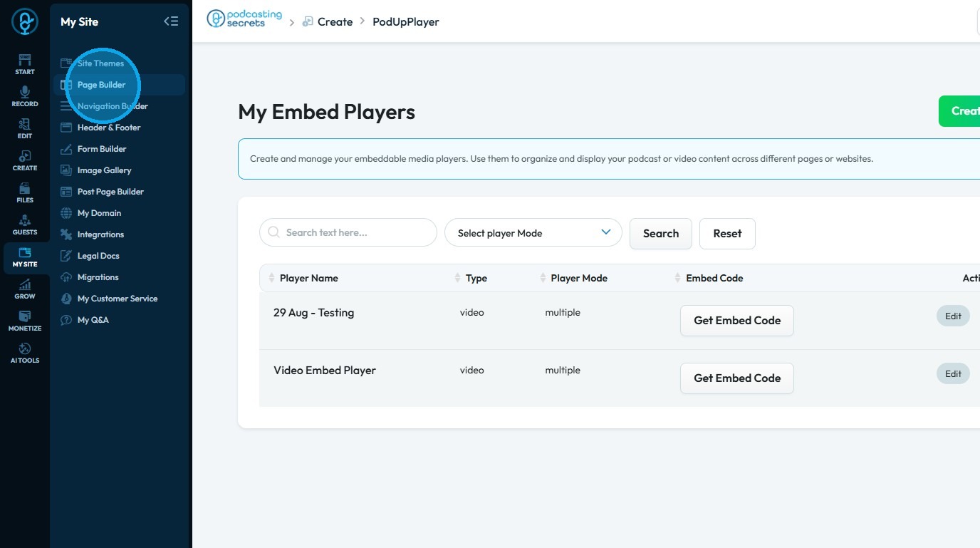Open the Monetize section icon

25,320
